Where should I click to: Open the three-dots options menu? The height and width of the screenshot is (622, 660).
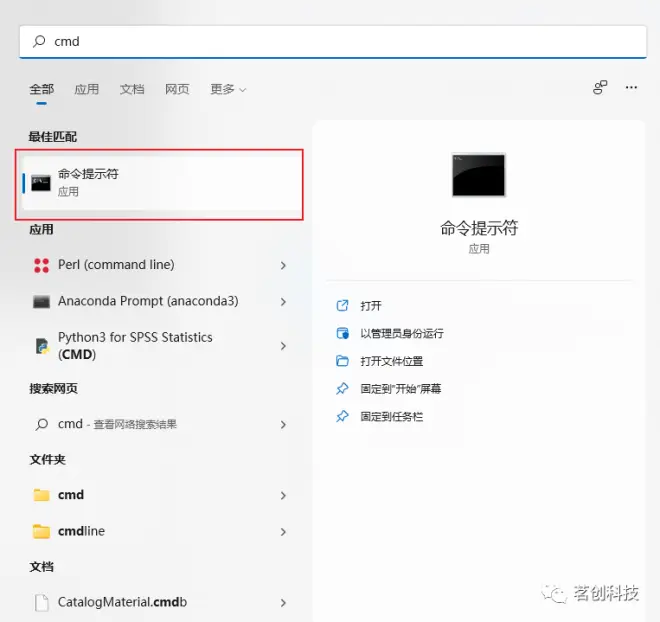tap(631, 88)
